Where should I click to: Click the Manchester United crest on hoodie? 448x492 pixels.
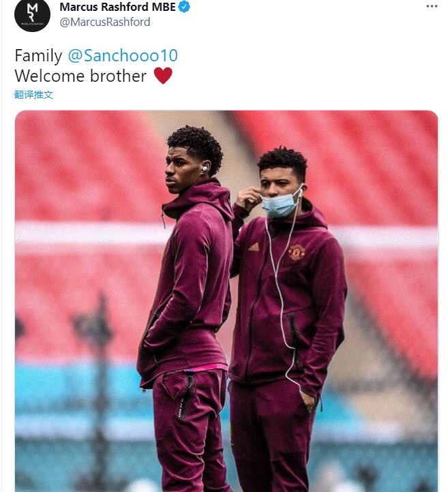point(297,251)
